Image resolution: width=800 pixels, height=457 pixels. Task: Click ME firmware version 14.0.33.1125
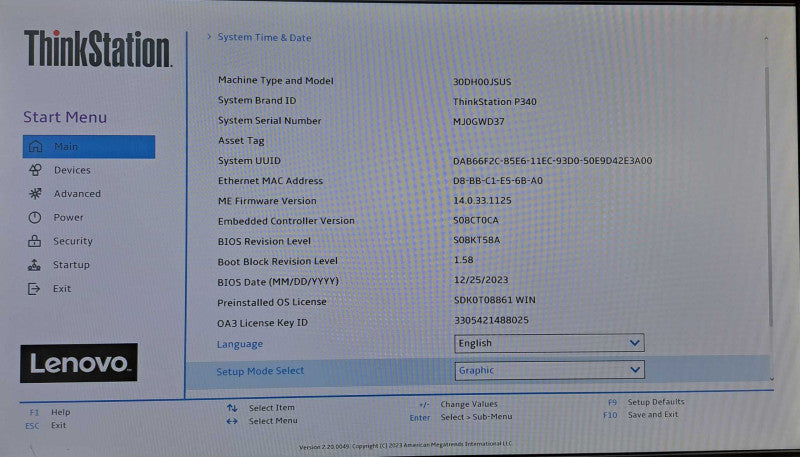[x=482, y=200]
